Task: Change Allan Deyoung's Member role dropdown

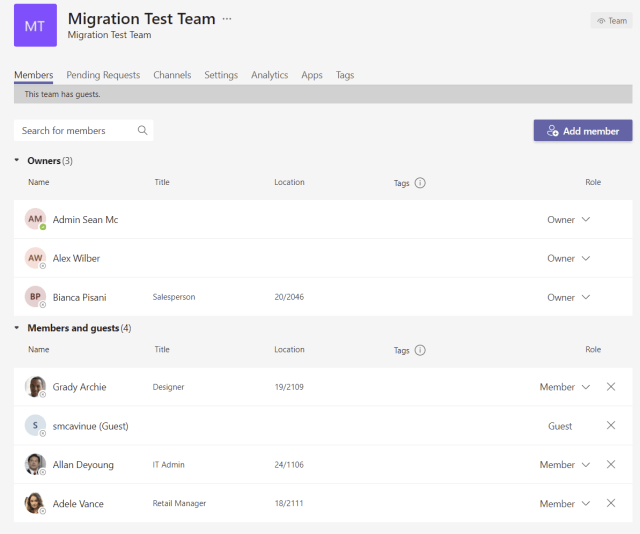Action: pos(565,465)
